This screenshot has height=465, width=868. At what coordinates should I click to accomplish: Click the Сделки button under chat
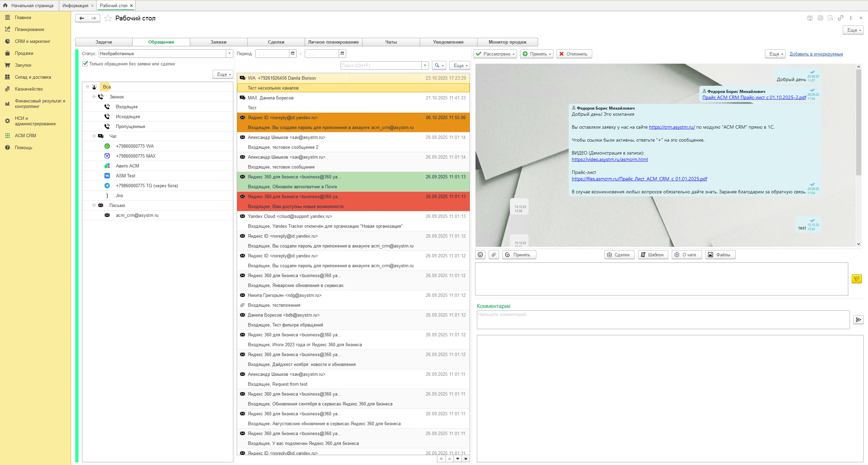click(619, 255)
